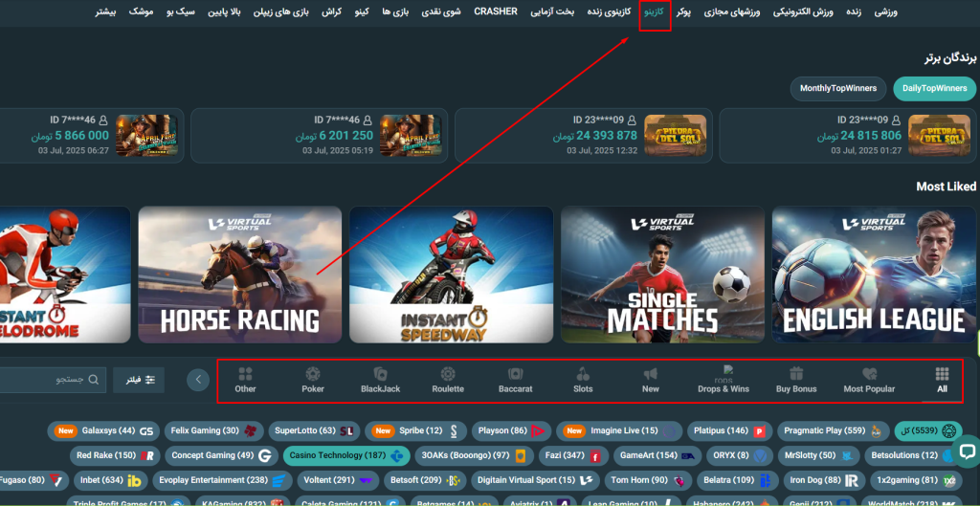The image size is (980, 506).
Task: Open the Horse Racing game thumbnail
Action: click(240, 275)
